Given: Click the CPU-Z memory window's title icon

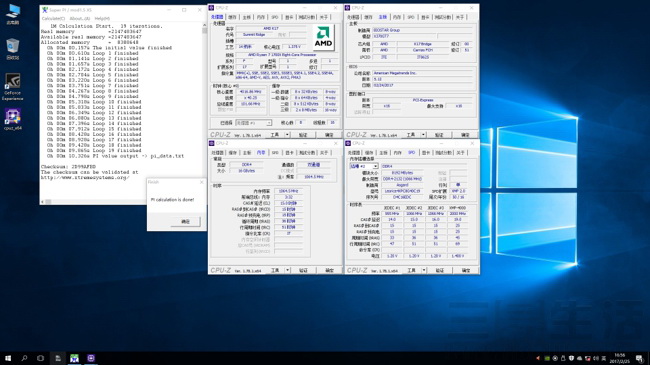Looking at the screenshot, I should coord(212,143).
